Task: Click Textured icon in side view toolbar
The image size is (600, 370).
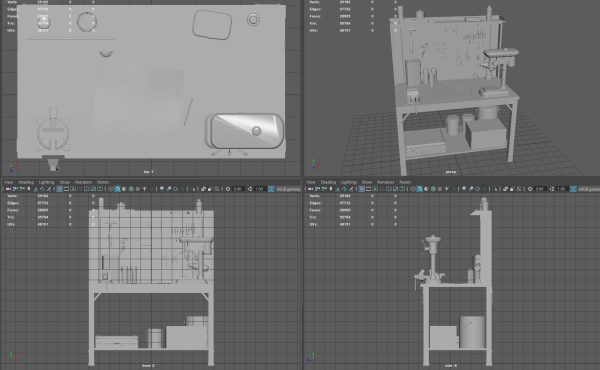Action: [440, 189]
